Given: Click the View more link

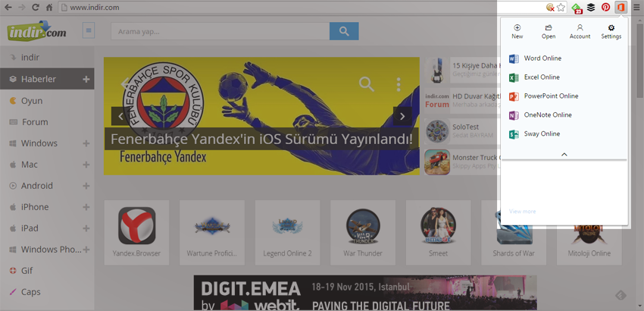Looking at the screenshot, I should tap(523, 212).
